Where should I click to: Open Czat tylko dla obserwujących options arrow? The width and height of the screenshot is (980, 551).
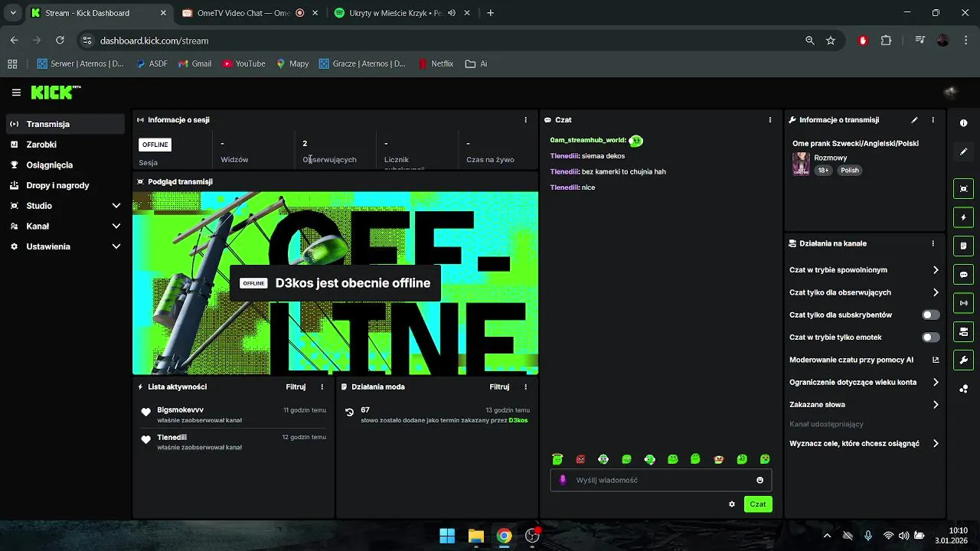pyautogui.click(x=936, y=292)
